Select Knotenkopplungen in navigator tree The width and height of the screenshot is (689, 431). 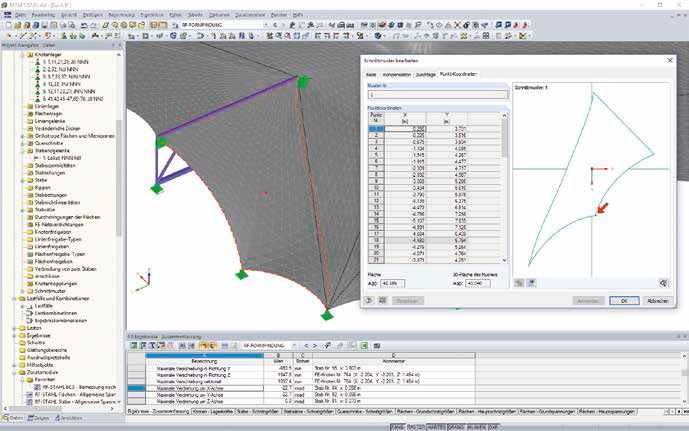[x=55, y=284]
